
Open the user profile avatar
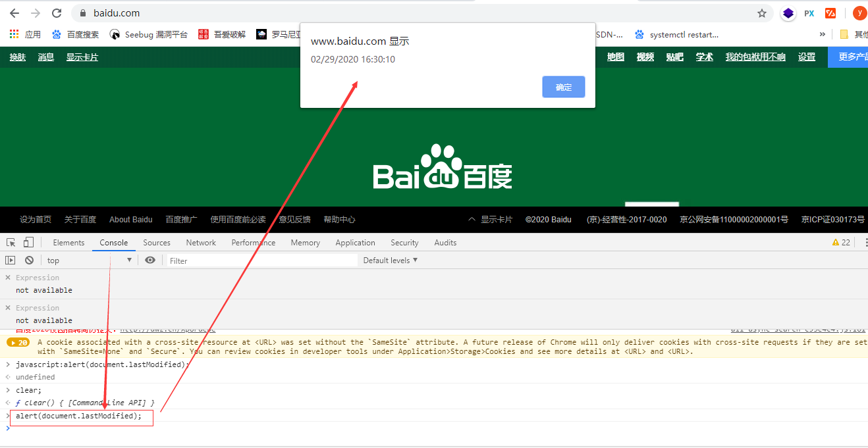pos(859,12)
